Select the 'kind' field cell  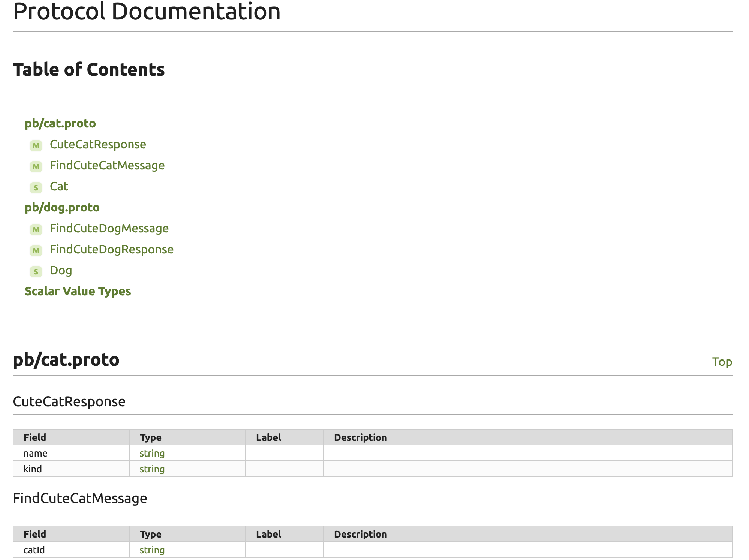click(x=71, y=469)
